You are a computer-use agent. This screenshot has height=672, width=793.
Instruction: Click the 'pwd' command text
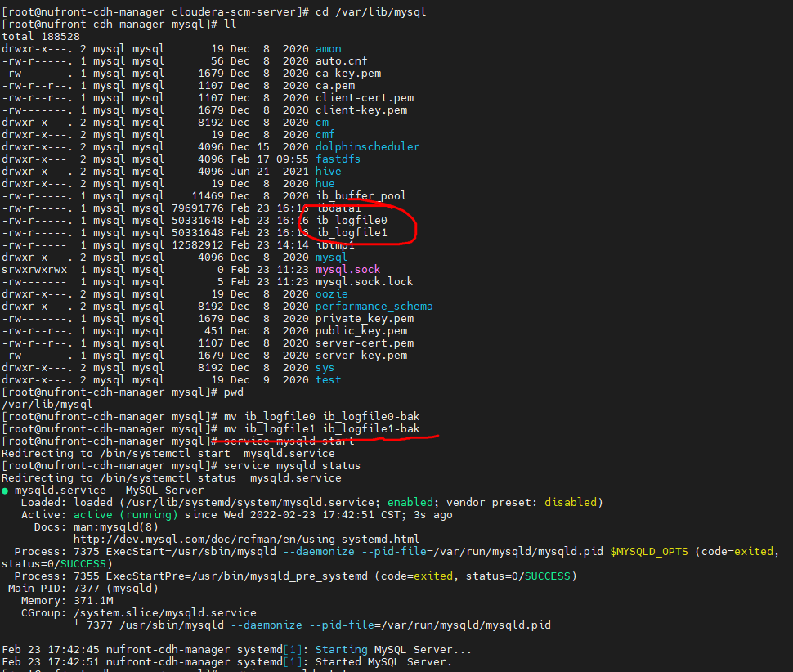click(234, 392)
